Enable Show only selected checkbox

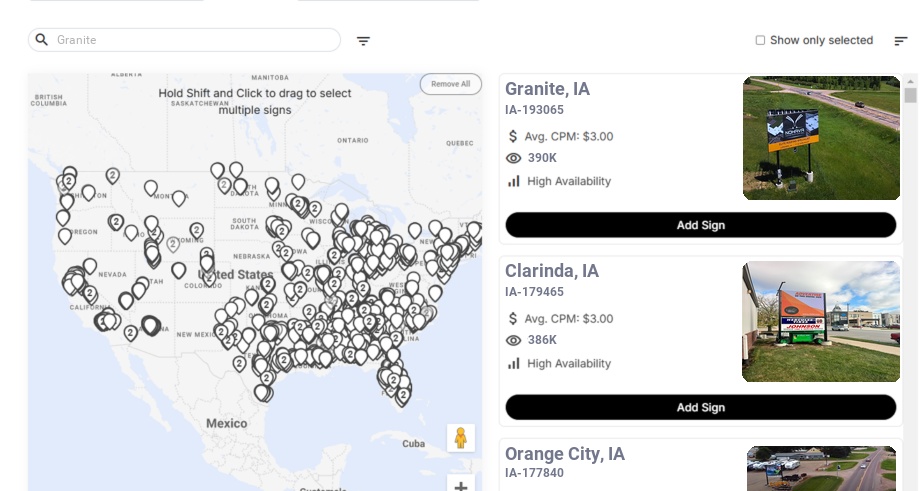coord(760,41)
